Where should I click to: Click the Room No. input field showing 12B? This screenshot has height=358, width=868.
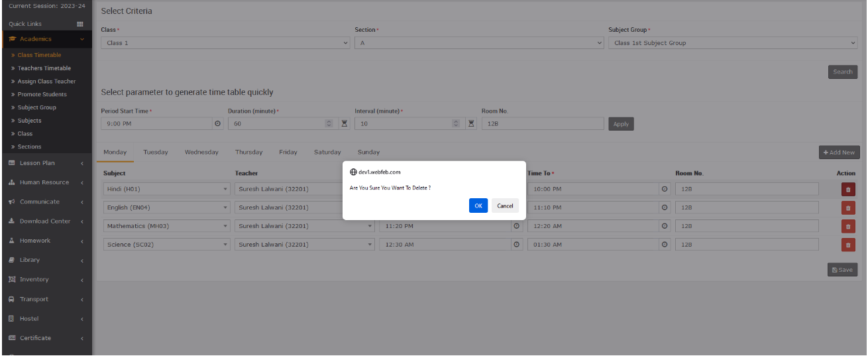[542, 124]
